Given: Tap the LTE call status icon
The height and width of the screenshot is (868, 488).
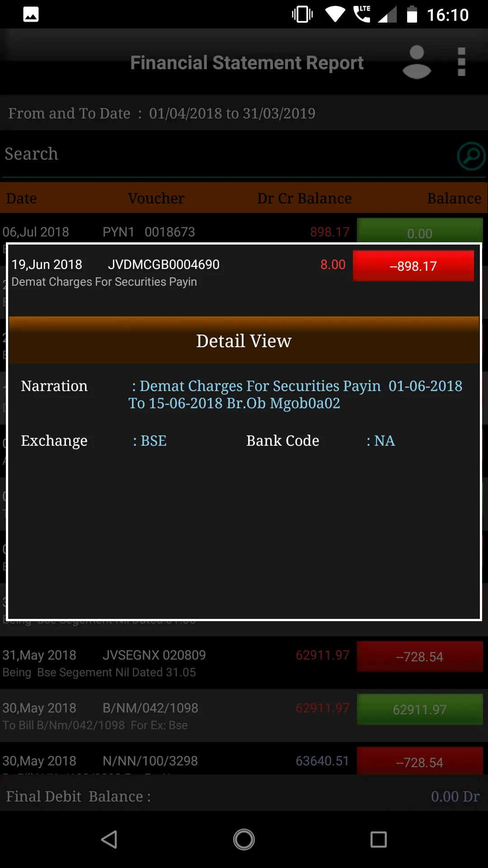Looking at the screenshot, I should pyautogui.click(x=362, y=14).
